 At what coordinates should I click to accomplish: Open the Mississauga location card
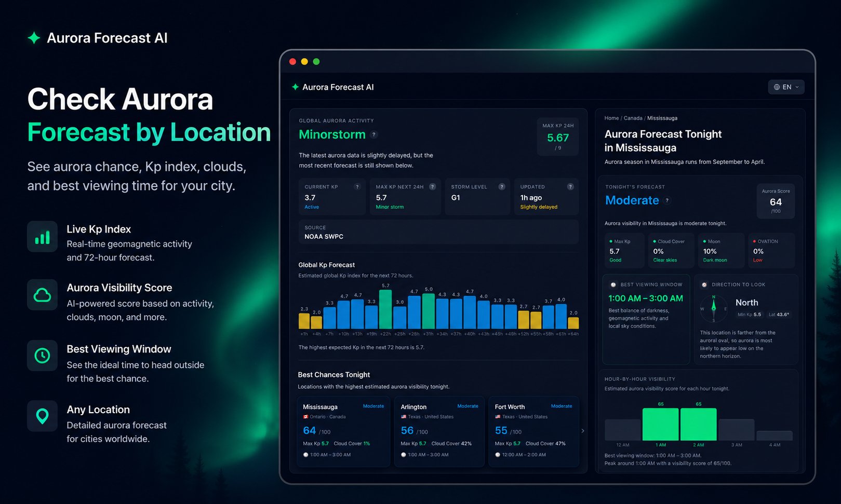point(343,432)
